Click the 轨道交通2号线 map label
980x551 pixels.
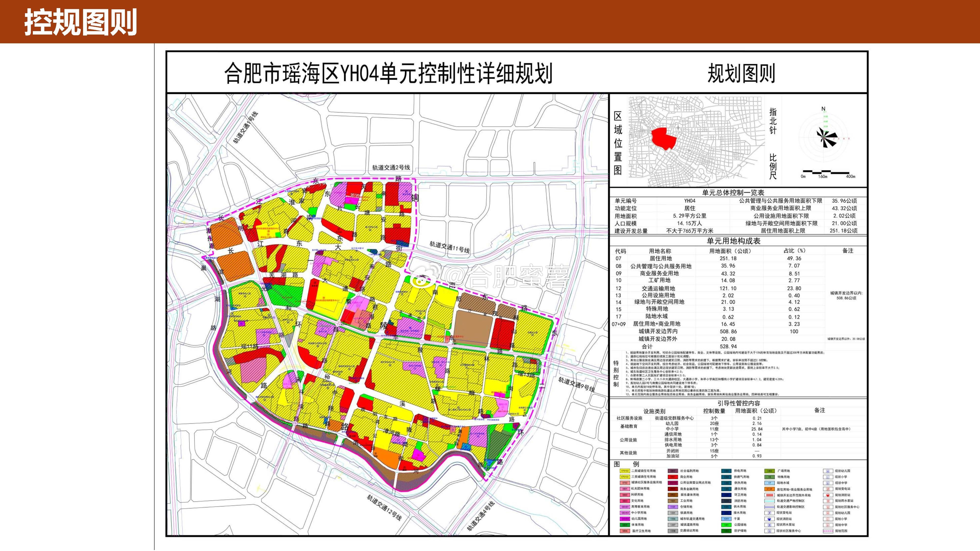[391, 167]
